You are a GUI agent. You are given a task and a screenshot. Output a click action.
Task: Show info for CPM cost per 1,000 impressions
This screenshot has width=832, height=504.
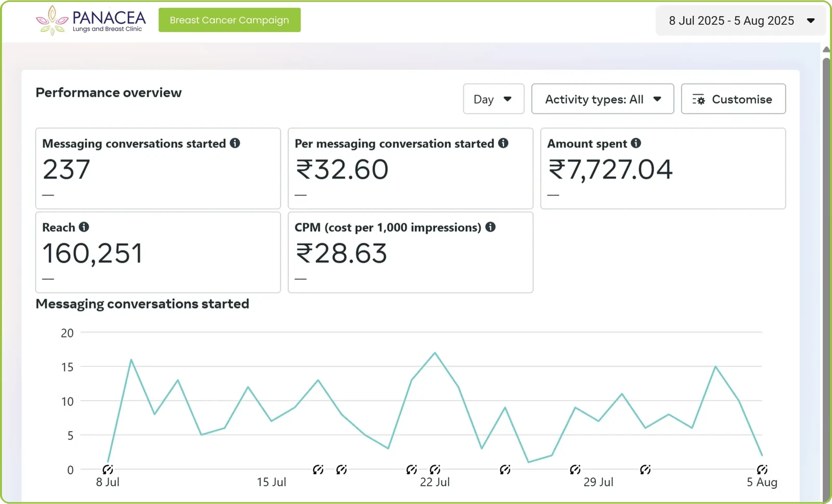490,227
